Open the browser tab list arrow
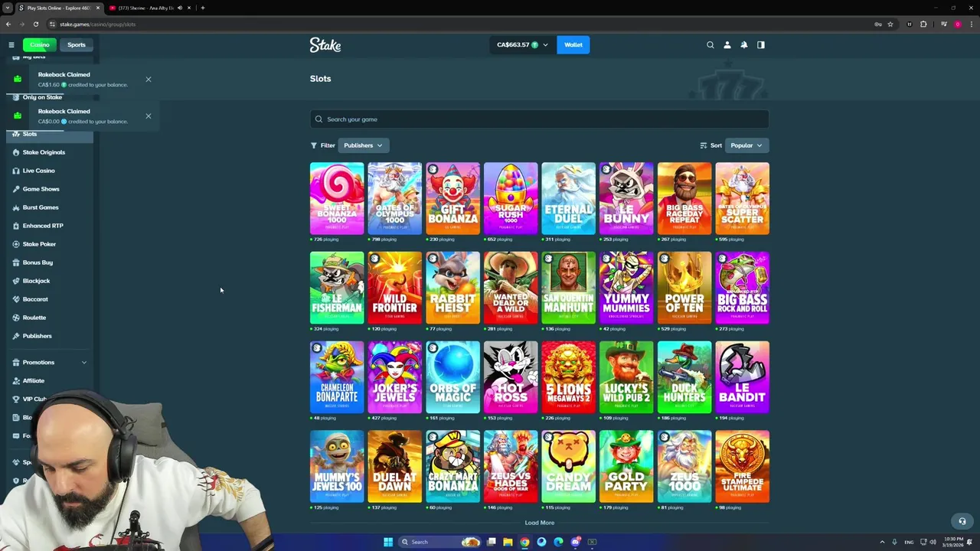Viewport: 980px width, 551px height. 7,8
